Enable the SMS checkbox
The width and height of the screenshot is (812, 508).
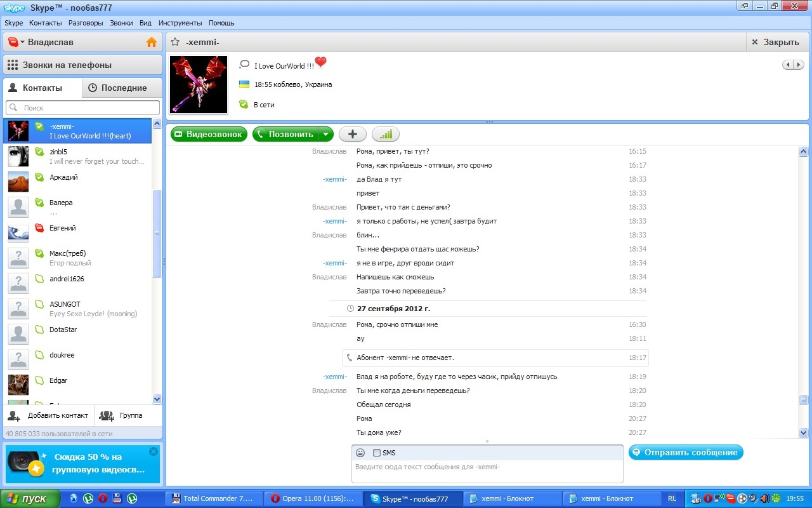(x=377, y=453)
